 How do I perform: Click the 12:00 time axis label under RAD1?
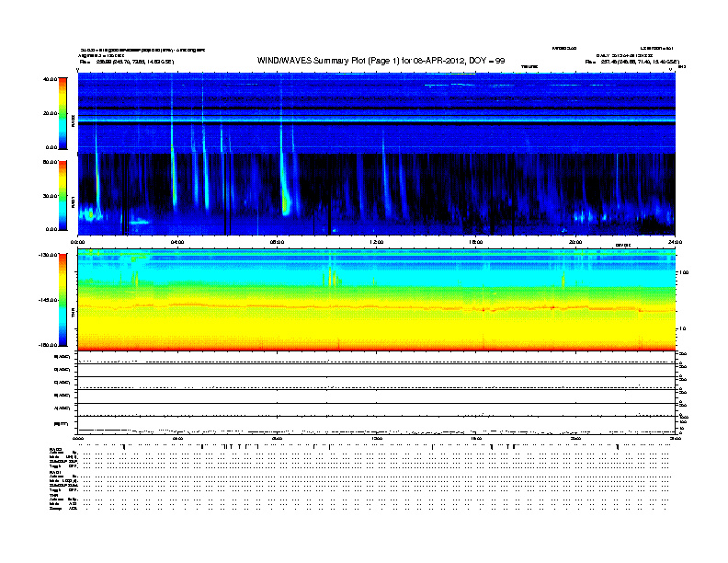coord(376,242)
